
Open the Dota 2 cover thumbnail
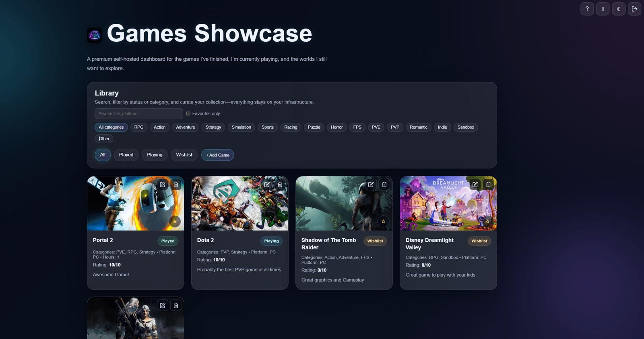(x=240, y=203)
